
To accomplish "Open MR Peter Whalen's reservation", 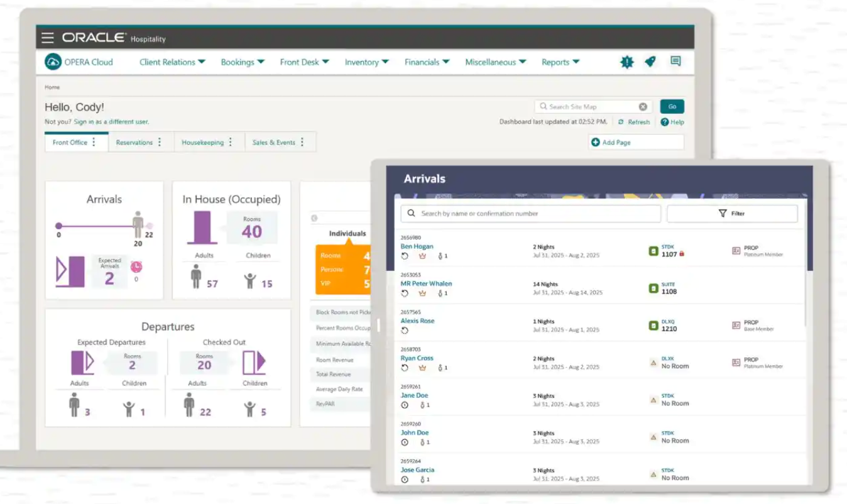I will coord(426,283).
